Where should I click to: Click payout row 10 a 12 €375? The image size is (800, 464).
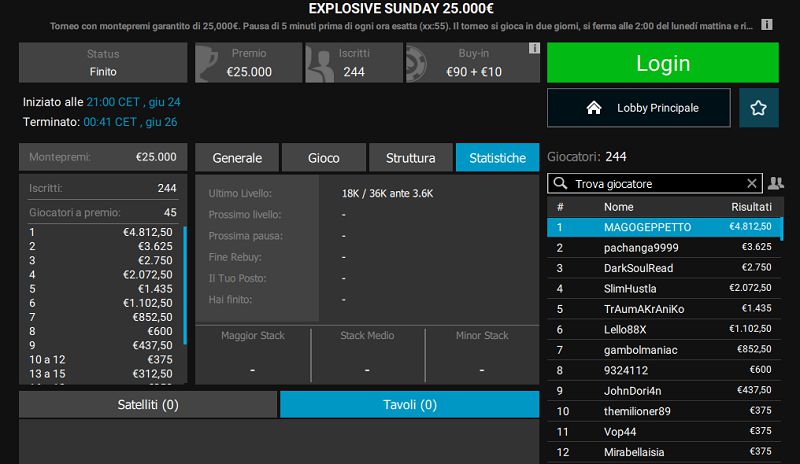(101, 359)
